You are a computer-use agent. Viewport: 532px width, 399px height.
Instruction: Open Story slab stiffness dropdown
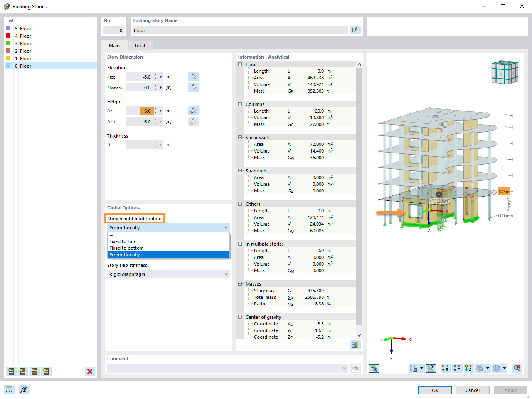[168, 274]
